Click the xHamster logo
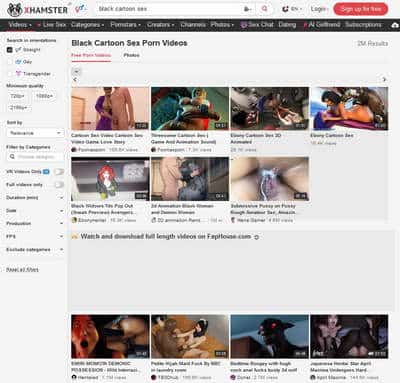Image resolution: width=400 pixels, height=383 pixels. (x=37, y=9)
